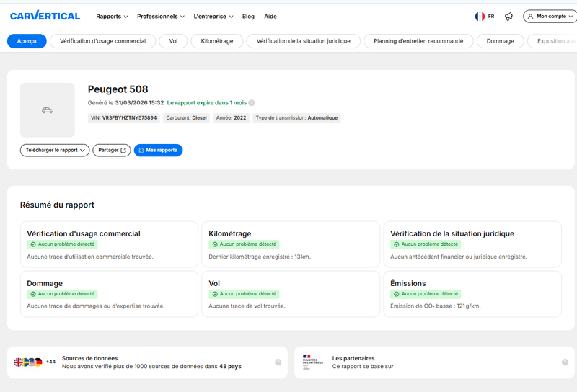
Task: Go to the Vol tab
Action: coord(173,41)
